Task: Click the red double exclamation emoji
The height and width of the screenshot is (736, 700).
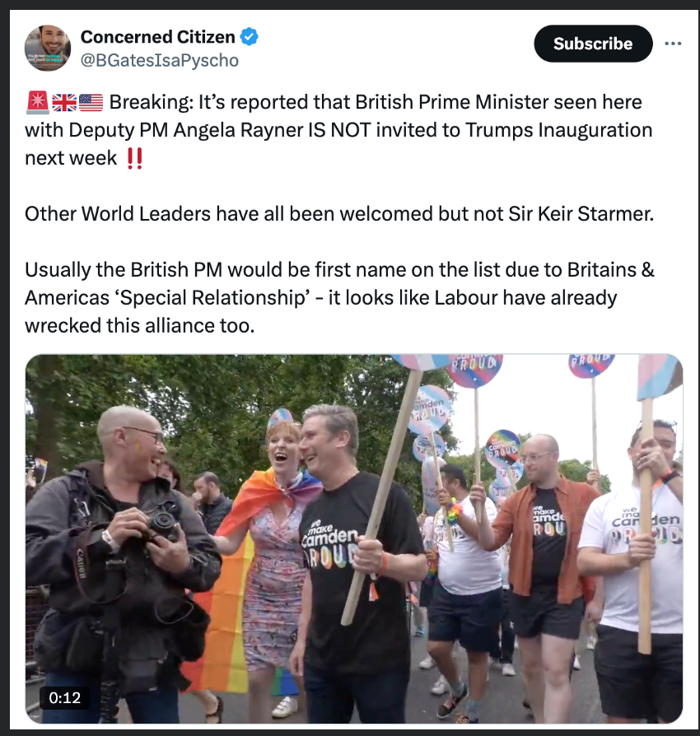Action: (x=134, y=158)
